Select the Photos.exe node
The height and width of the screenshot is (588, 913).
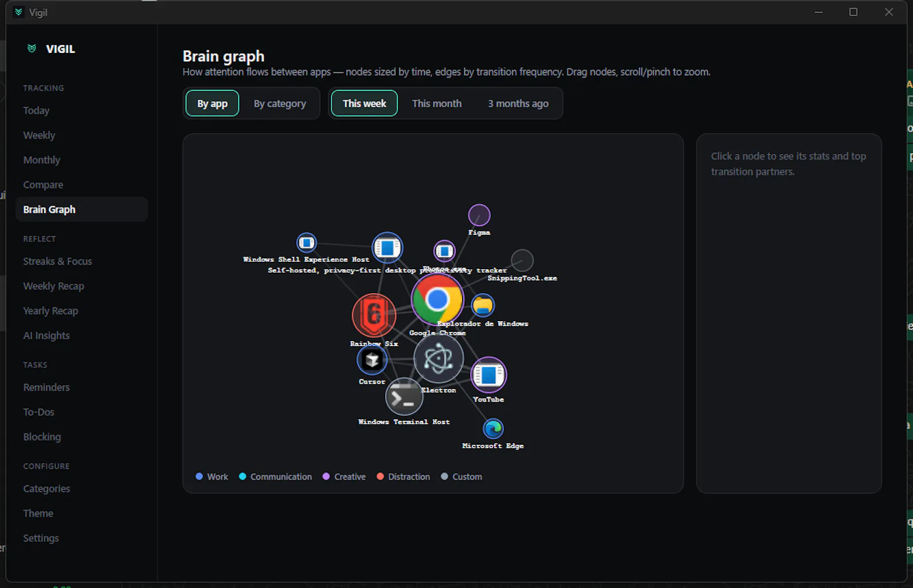444,251
